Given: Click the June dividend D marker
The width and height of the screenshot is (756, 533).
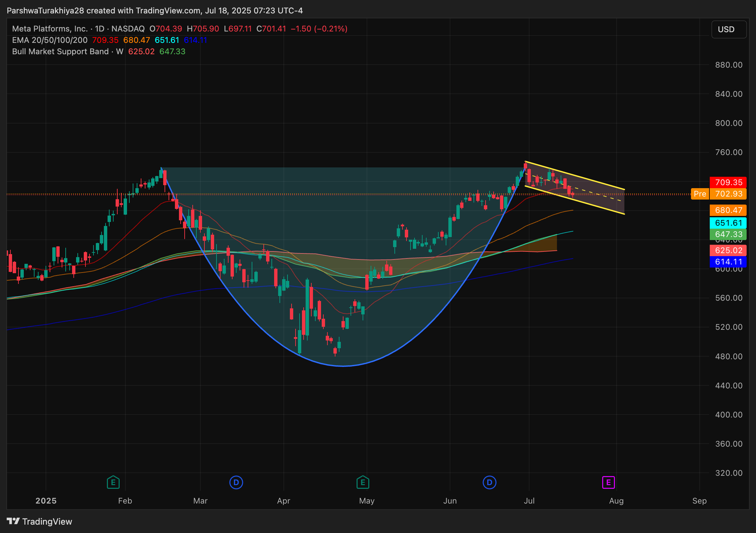Looking at the screenshot, I should [x=490, y=482].
